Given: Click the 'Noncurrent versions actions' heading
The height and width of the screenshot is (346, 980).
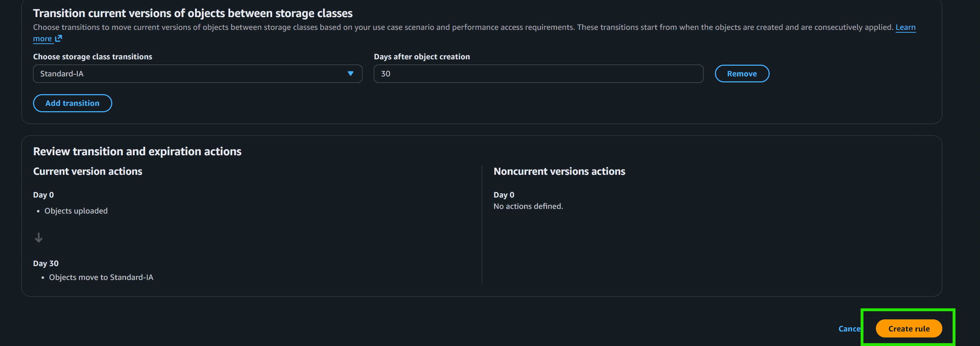Looking at the screenshot, I should point(559,172).
